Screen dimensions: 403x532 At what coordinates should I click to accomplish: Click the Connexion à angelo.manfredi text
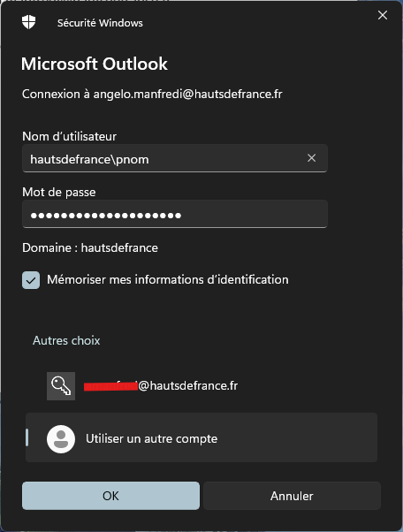click(152, 94)
